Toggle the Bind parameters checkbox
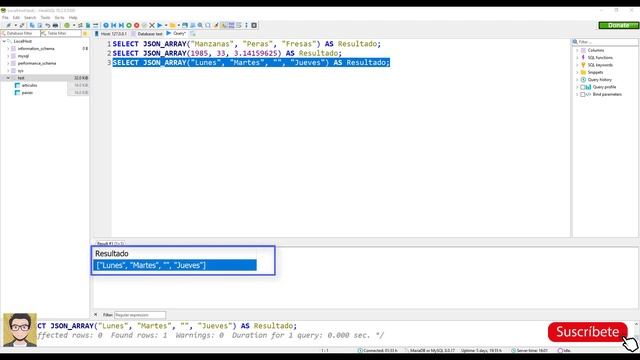 tap(583, 94)
